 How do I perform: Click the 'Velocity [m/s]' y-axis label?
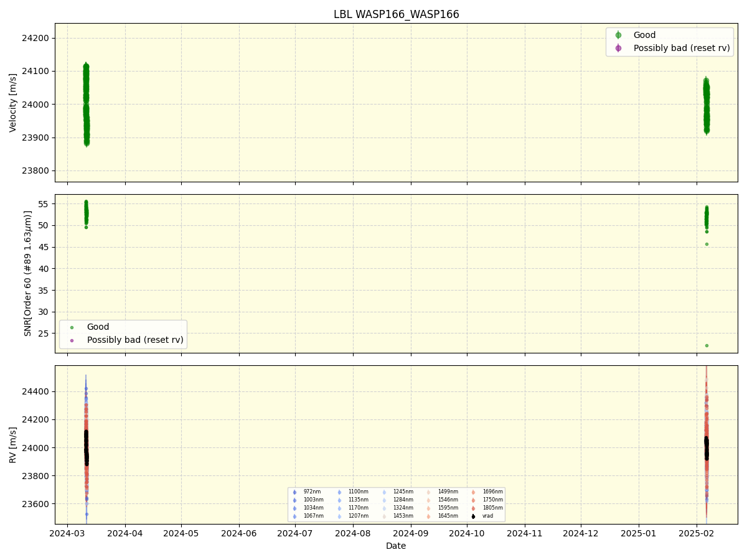click(13, 103)
